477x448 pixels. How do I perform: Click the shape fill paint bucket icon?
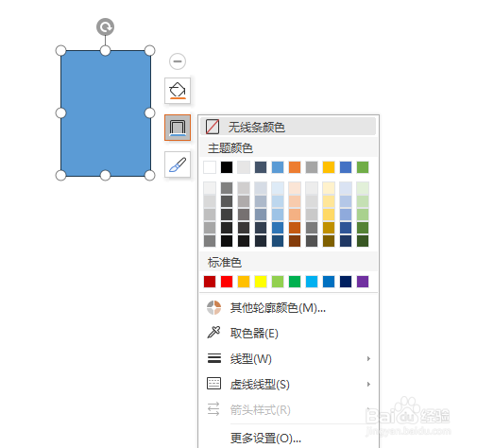tap(178, 91)
